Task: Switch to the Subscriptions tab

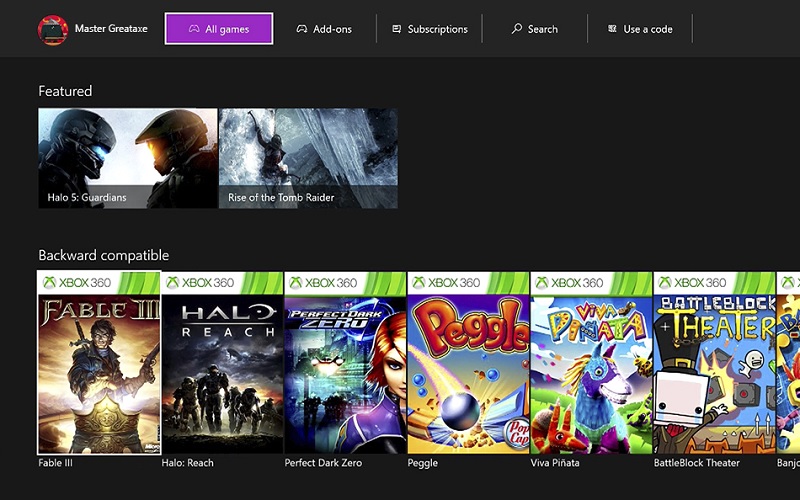Action: pyautogui.click(x=430, y=29)
